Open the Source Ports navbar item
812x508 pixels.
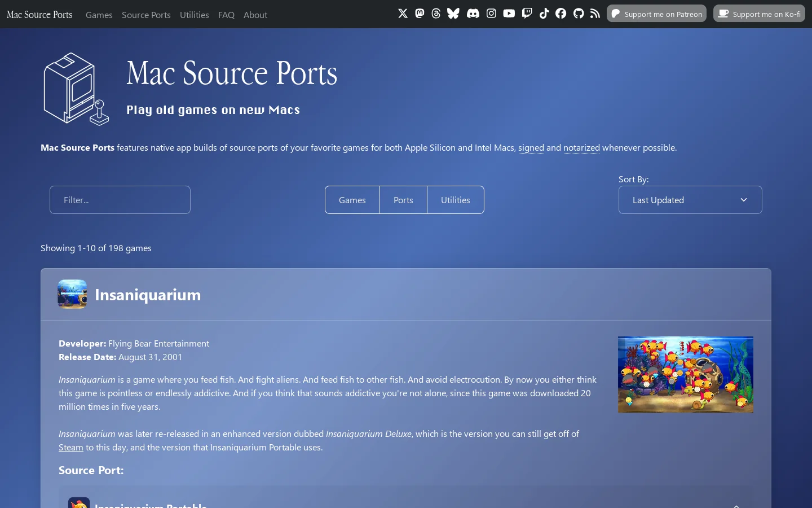[146, 15]
